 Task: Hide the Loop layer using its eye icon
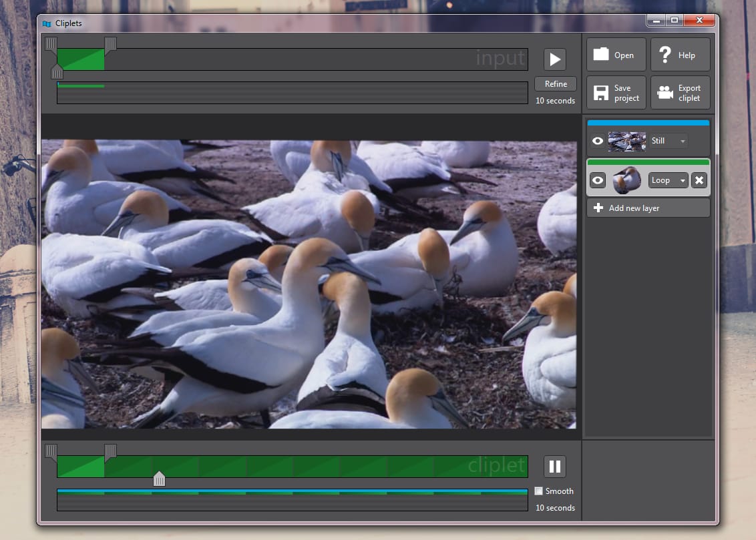point(598,180)
